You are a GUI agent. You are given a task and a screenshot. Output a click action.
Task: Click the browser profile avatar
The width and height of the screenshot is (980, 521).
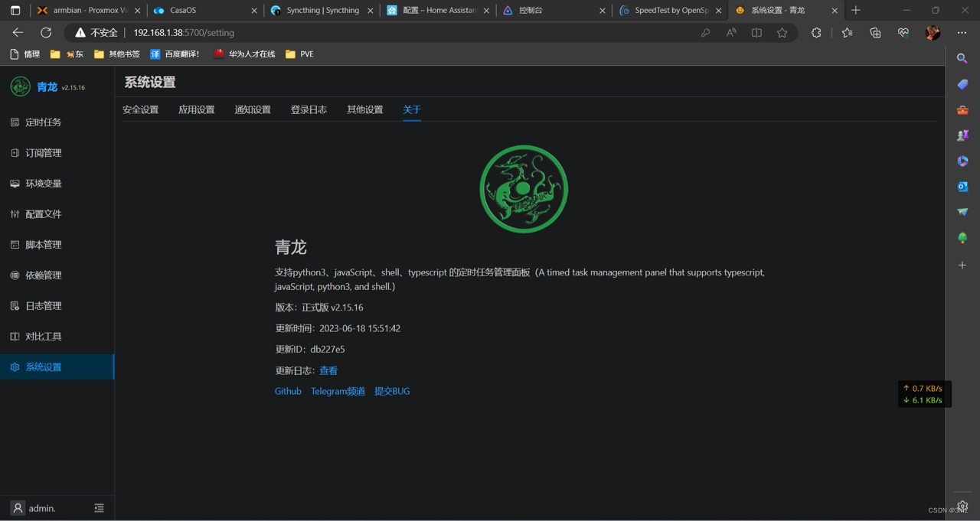[933, 33]
